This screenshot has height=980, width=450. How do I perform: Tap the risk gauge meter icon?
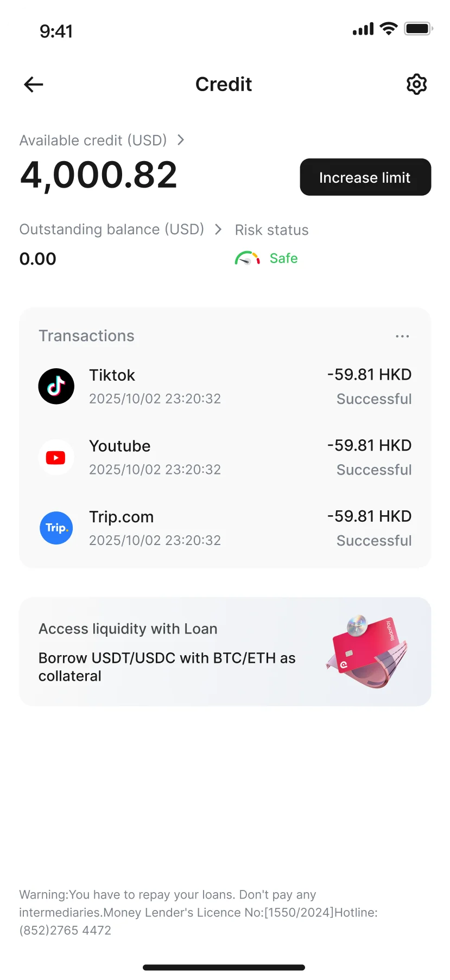248,258
